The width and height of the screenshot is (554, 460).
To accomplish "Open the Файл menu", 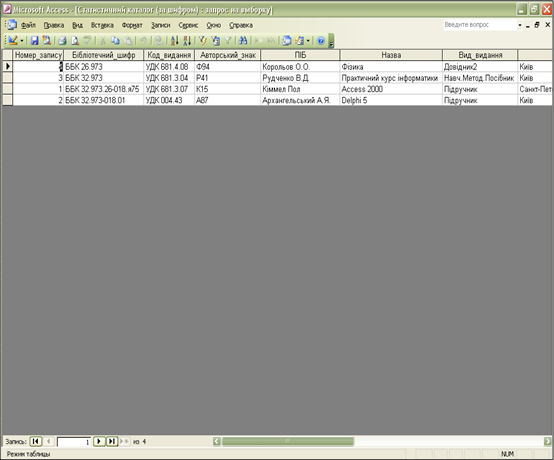I will tap(28, 25).
